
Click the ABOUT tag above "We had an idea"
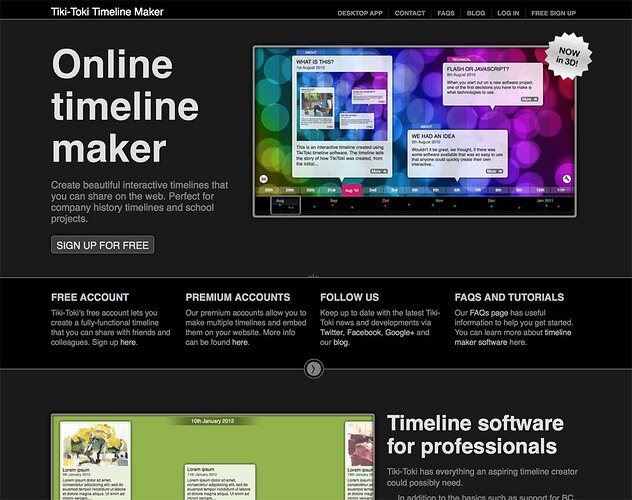click(x=426, y=127)
